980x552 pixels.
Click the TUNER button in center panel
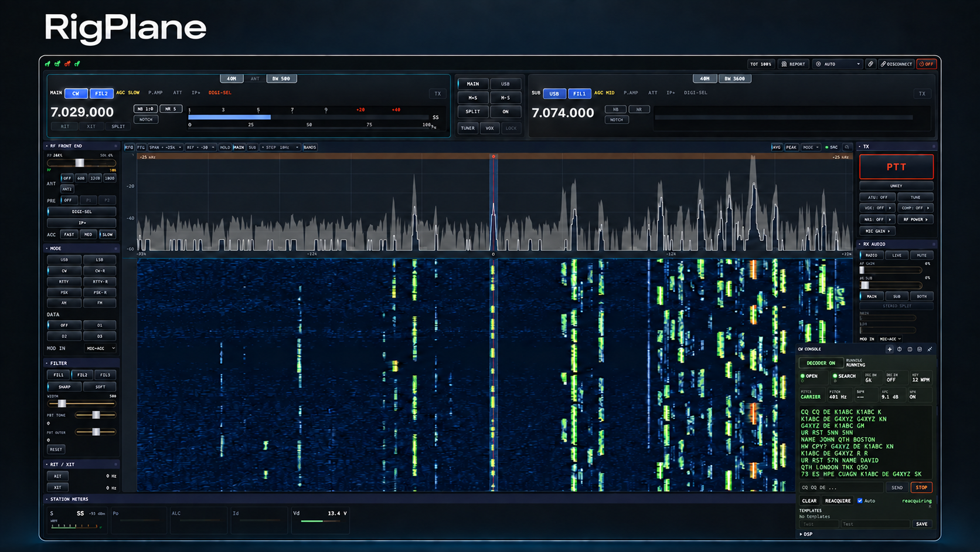468,128
